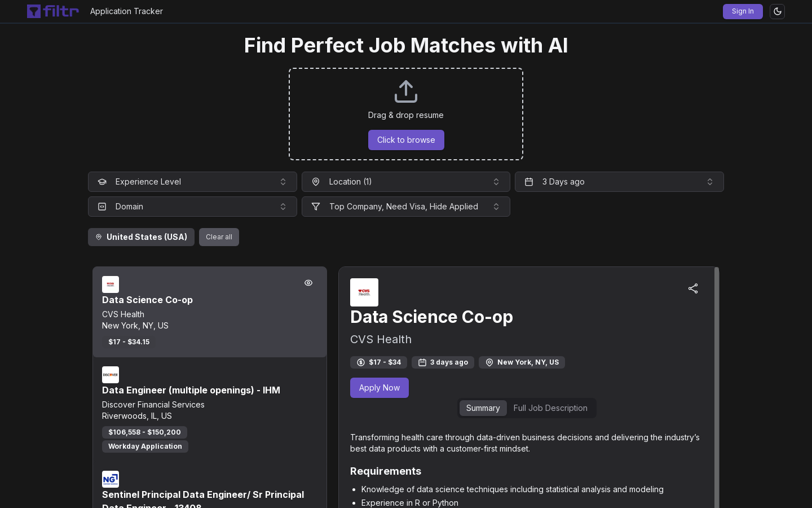Click the filtr logo
Screen dimensions: 812x508
coord(53,11)
